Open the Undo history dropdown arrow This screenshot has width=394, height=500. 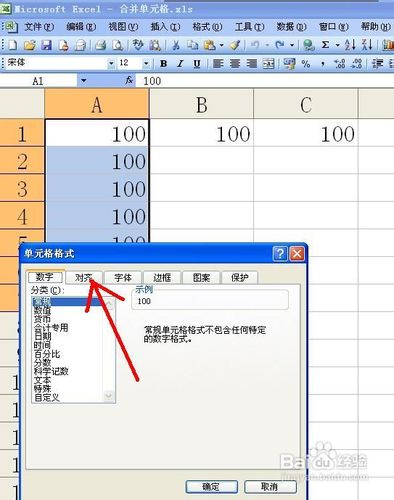click(x=267, y=45)
